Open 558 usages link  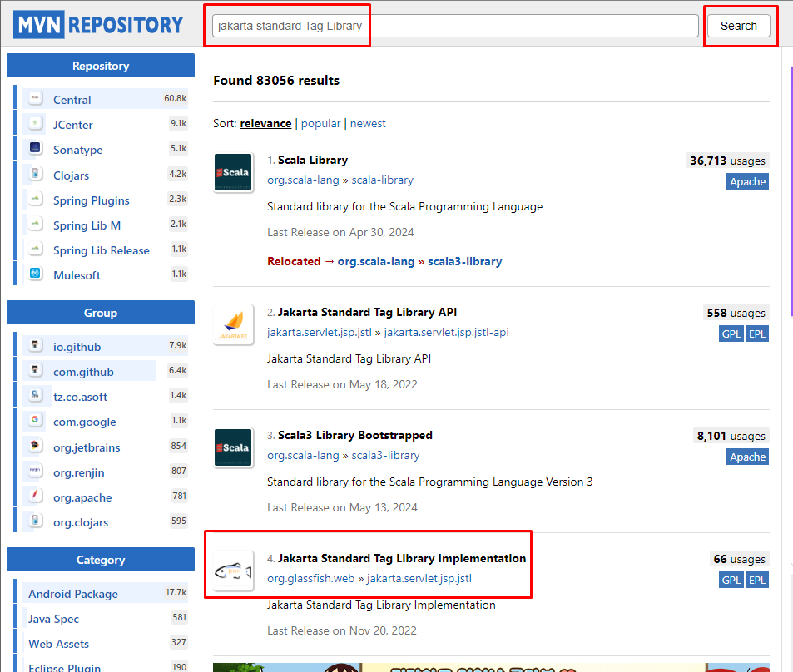(736, 313)
